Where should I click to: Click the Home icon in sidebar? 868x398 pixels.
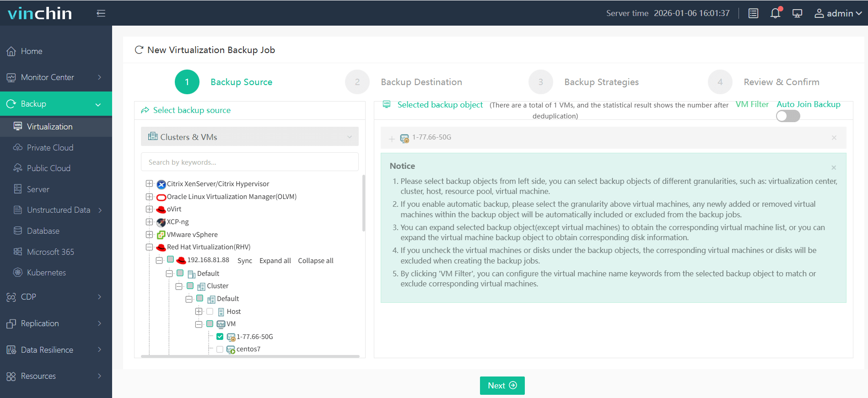[x=11, y=51]
